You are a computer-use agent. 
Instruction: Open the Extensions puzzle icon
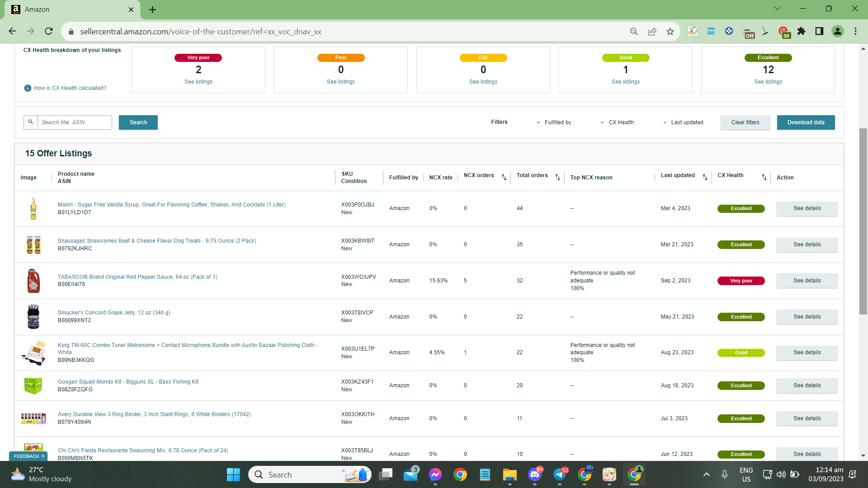tap(802, 31)
